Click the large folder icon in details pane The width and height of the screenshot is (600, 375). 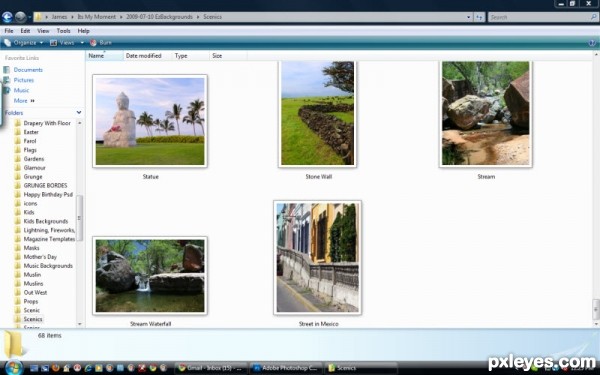[14, 344]
